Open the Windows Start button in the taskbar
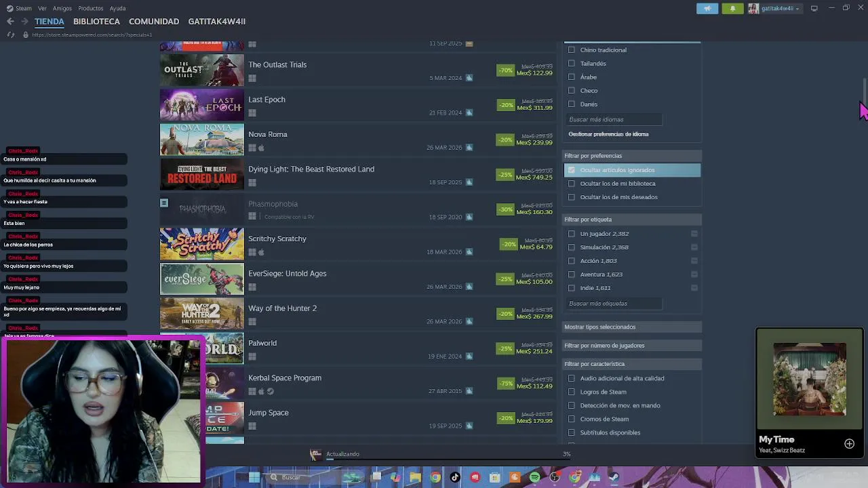 254,477
